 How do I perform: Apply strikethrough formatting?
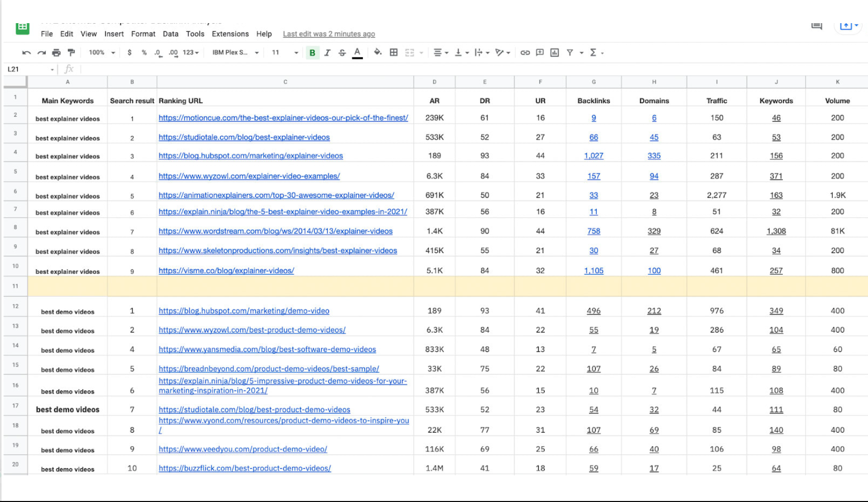point(342,52)
